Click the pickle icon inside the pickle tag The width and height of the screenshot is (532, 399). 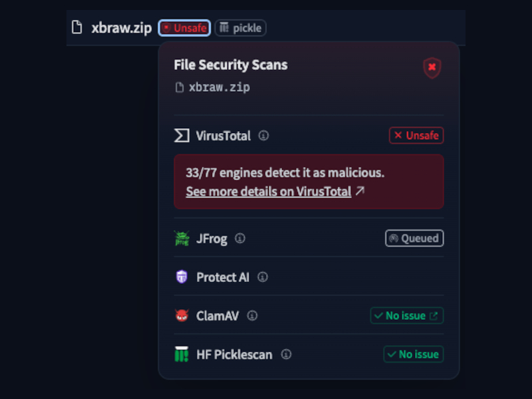coord(224,28)
